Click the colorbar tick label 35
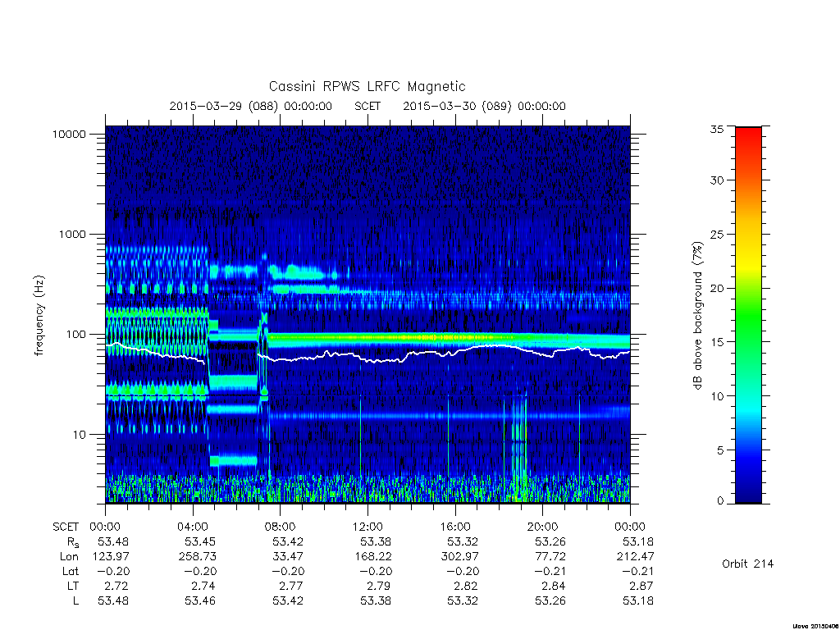Viewport: 840px width, 630px height. point(717,129)
